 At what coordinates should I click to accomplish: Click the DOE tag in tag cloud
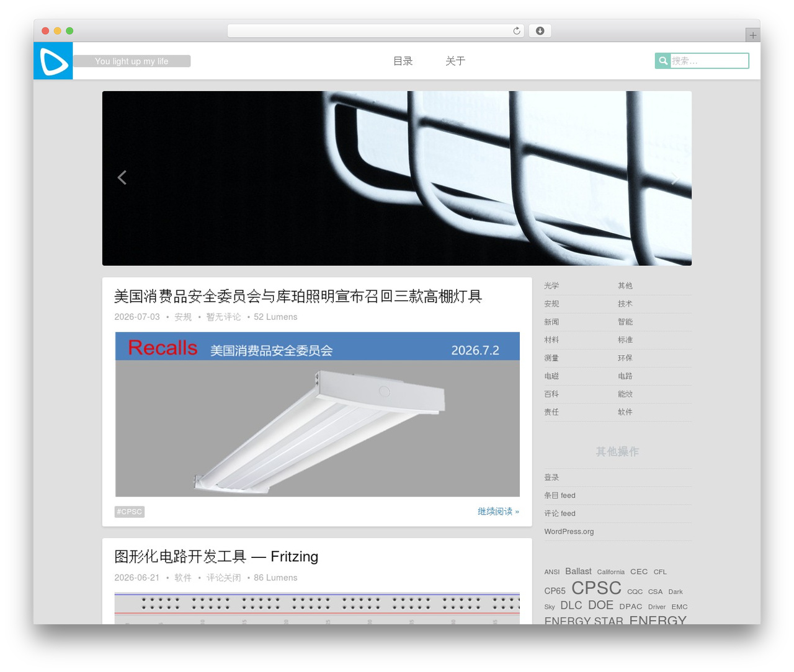pos(600,605)
